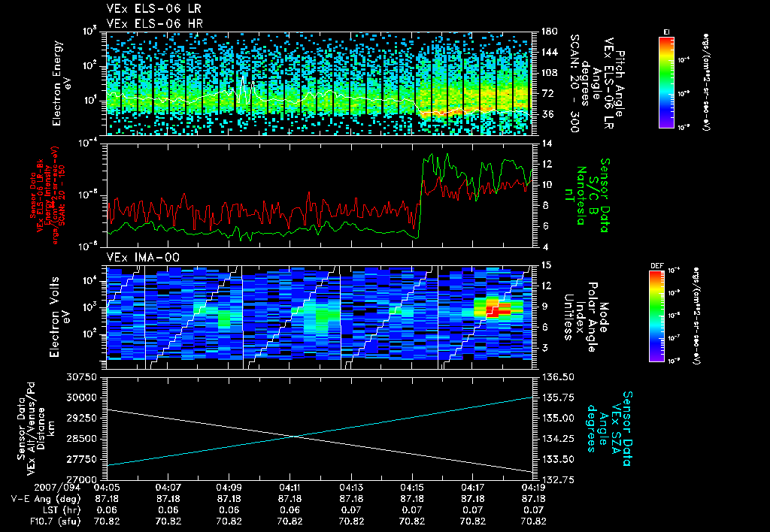Click the 135.00 SZA tick label

click(558, 418)
